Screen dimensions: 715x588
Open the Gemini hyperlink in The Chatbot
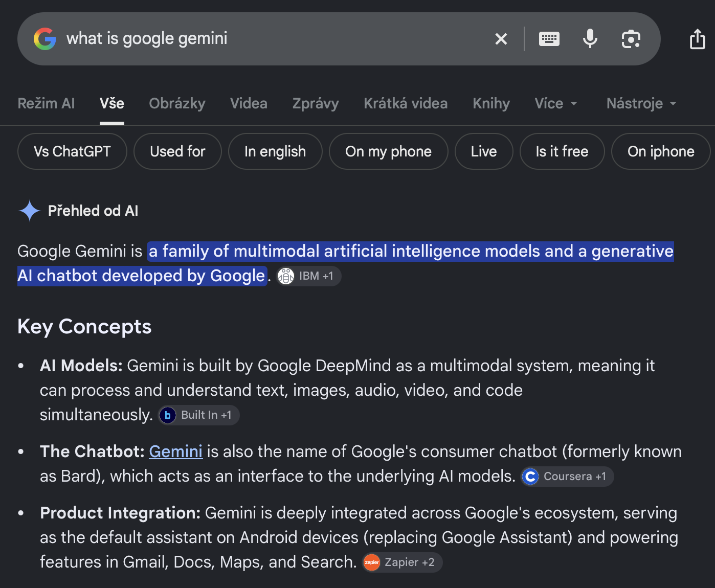coord(175,452)
